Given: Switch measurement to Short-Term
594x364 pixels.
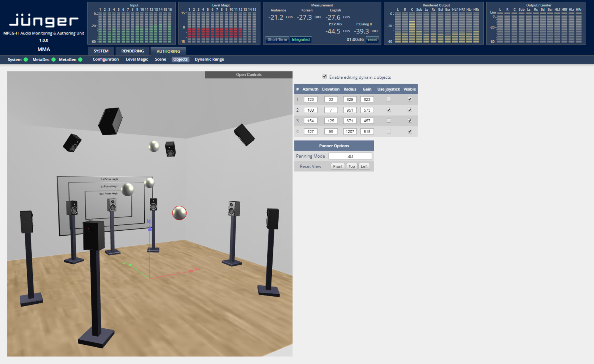Looking at the screenshot, I should (x=277, y=39).
